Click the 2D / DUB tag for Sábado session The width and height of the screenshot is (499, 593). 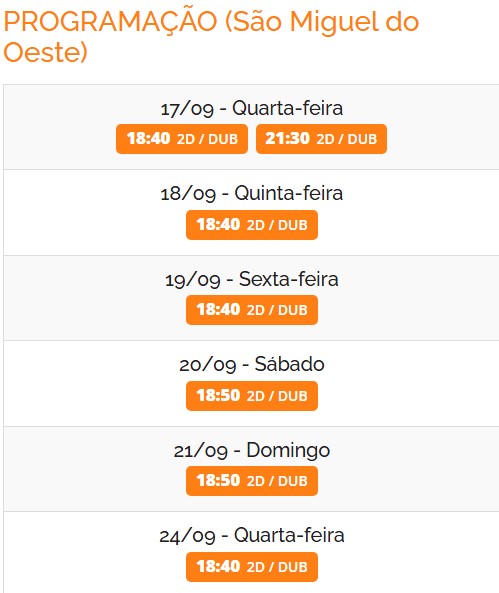click(x=277, y=396)
